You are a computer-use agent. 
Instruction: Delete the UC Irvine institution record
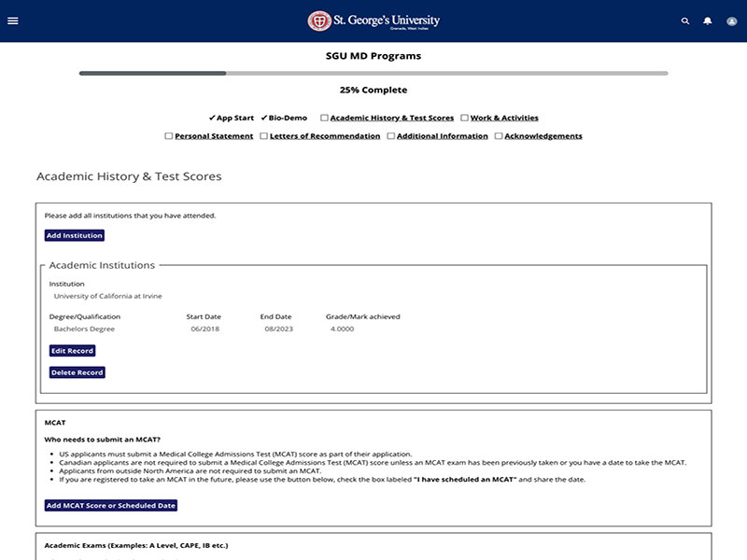pos(77,372)
